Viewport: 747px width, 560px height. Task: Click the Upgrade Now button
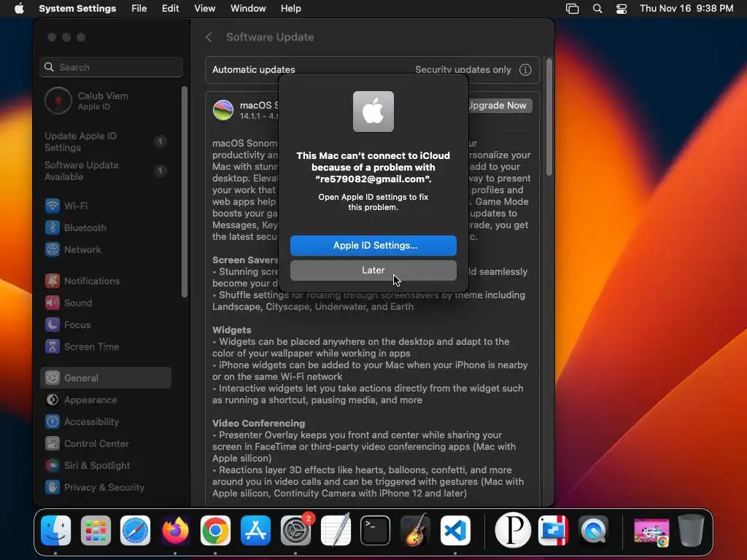point(499,105)
